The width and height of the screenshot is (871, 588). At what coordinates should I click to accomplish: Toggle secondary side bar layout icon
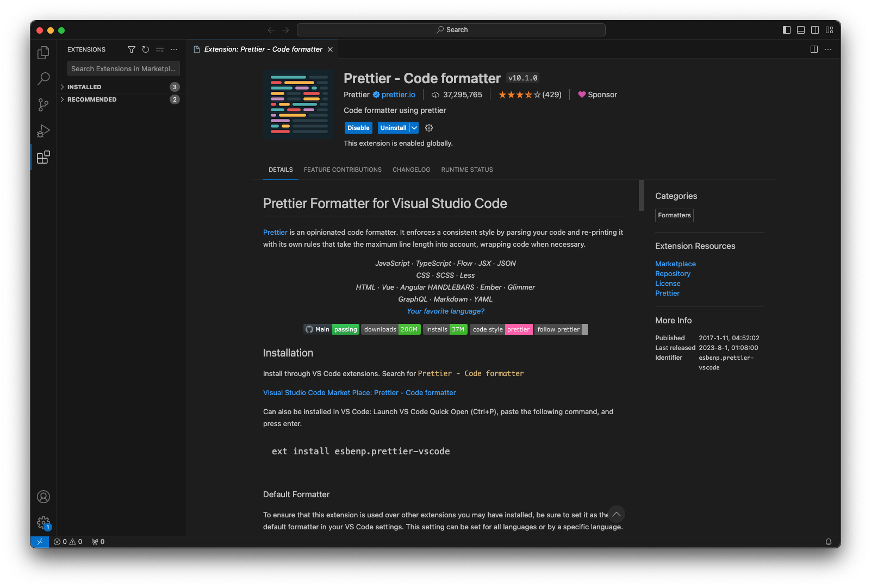pos(815,30)
